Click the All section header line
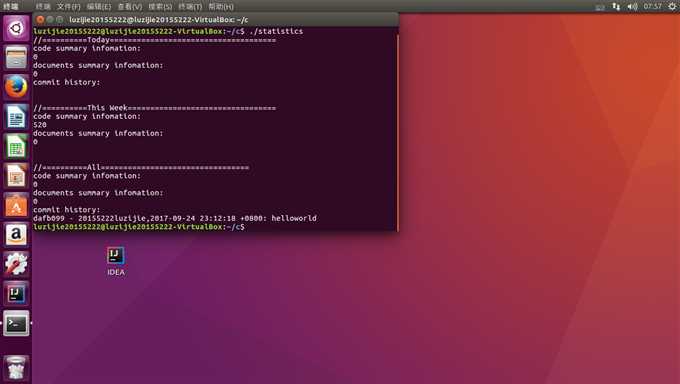680x384 pixels. (x=141, y=167)
